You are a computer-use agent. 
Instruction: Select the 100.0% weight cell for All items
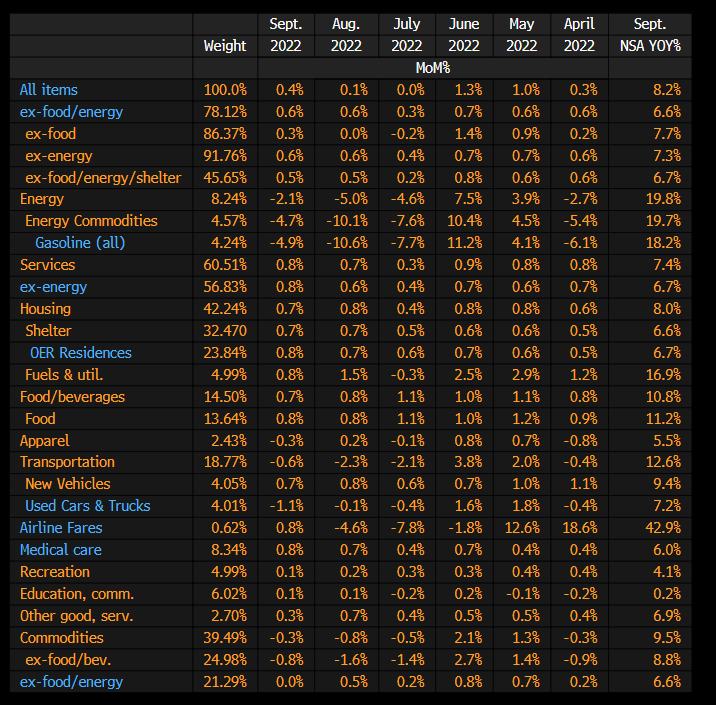pyautogui.click(x=225, y=90)
